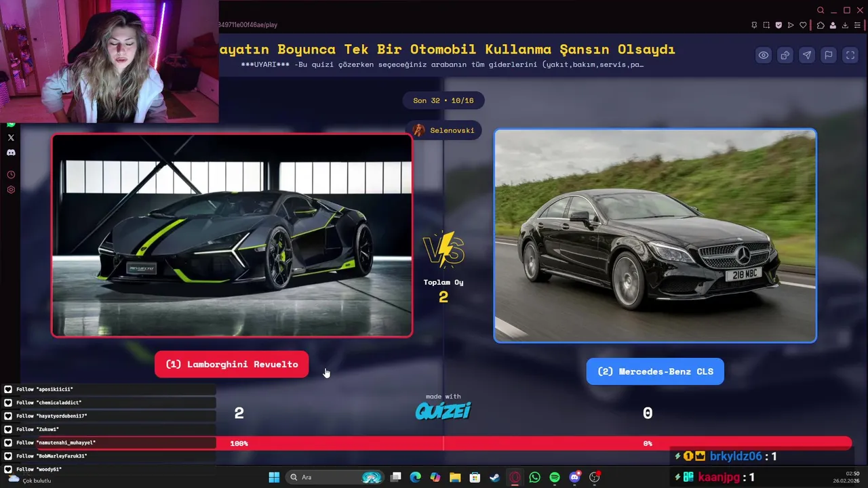Click the taskbar search box Ara
The image size is (868, 488).
[335, 477]
